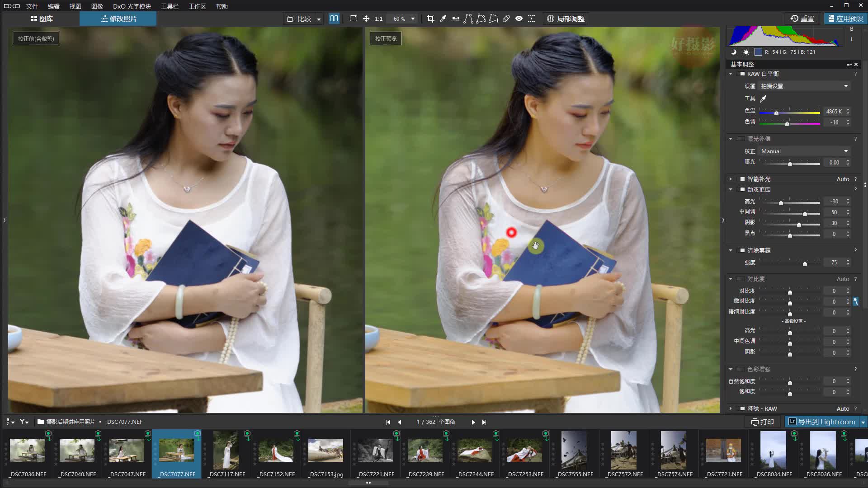Screen dimensions: 868x488
Task: Activate the hand pan tool icon
Action: click(366, 19)
